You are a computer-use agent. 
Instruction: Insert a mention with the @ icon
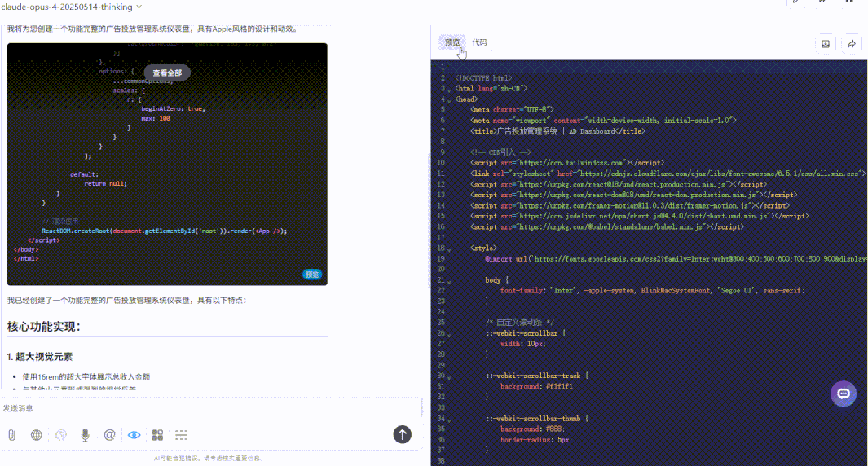(x=109, y=435)
